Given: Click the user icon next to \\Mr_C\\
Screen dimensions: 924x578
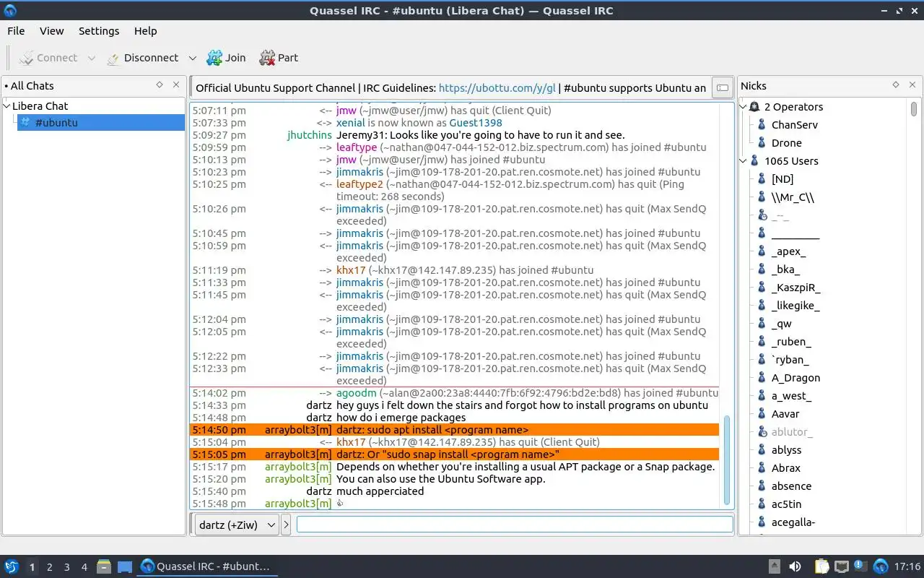Looking at the screenshot, I should (x=762, y=197).
